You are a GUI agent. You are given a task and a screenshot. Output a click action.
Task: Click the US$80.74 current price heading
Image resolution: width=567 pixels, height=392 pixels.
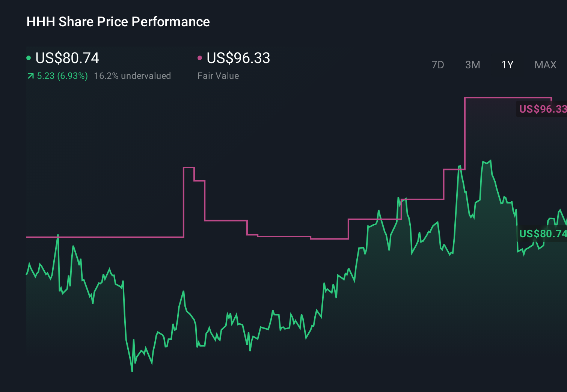[67, 58]
